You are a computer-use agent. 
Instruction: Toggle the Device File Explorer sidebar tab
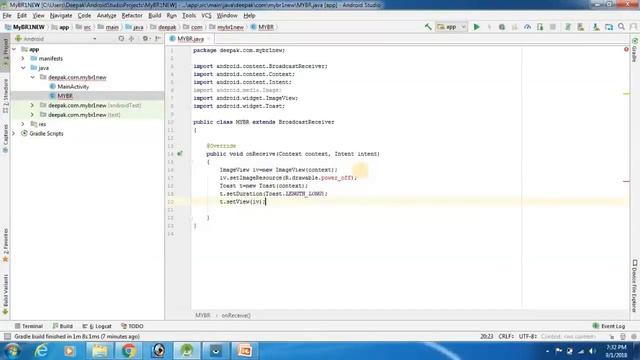click(x=635, y=286)
